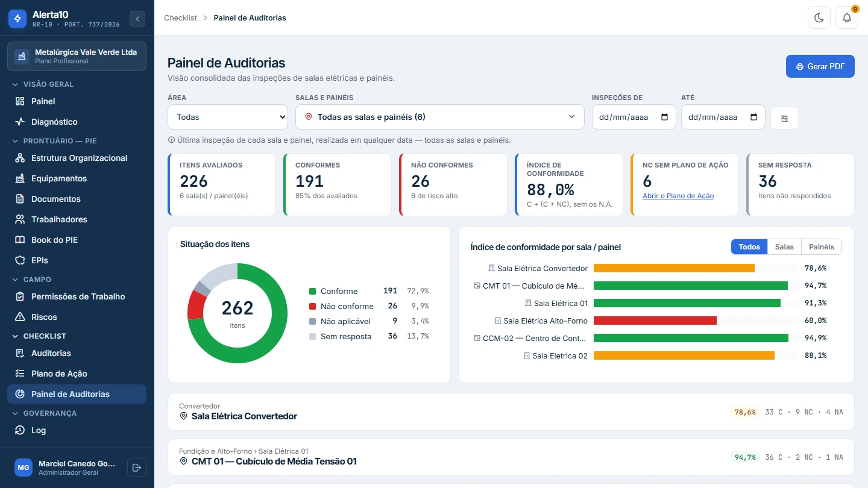Click the MG user avatar
Screen dimensions: 868x488
[24, 468]
